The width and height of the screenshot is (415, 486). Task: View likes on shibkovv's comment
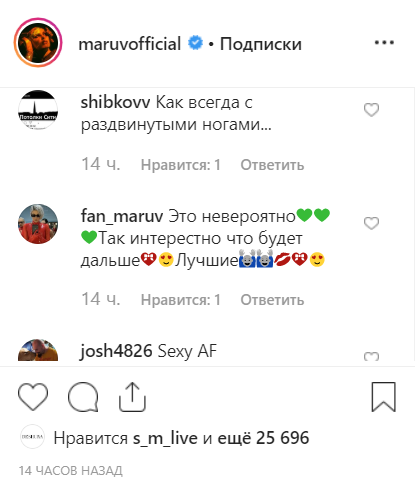tap(181, 165)
